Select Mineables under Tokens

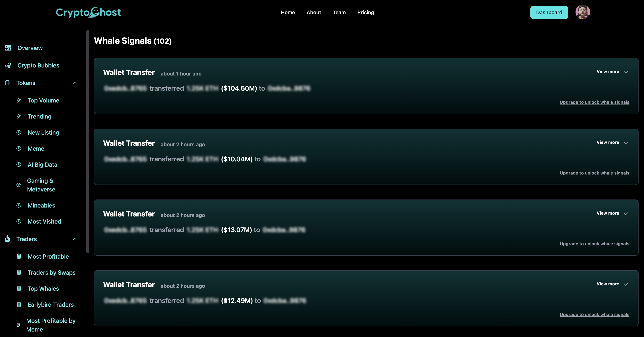41,205
